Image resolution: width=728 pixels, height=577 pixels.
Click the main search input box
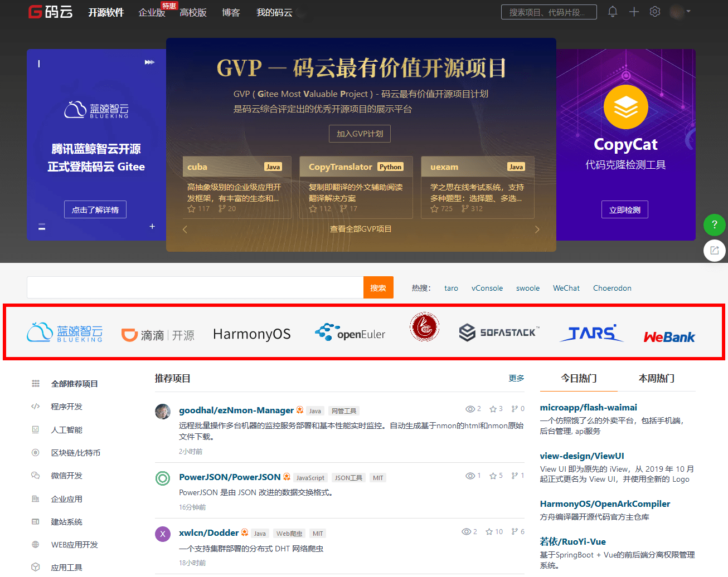tap(195, 287)
